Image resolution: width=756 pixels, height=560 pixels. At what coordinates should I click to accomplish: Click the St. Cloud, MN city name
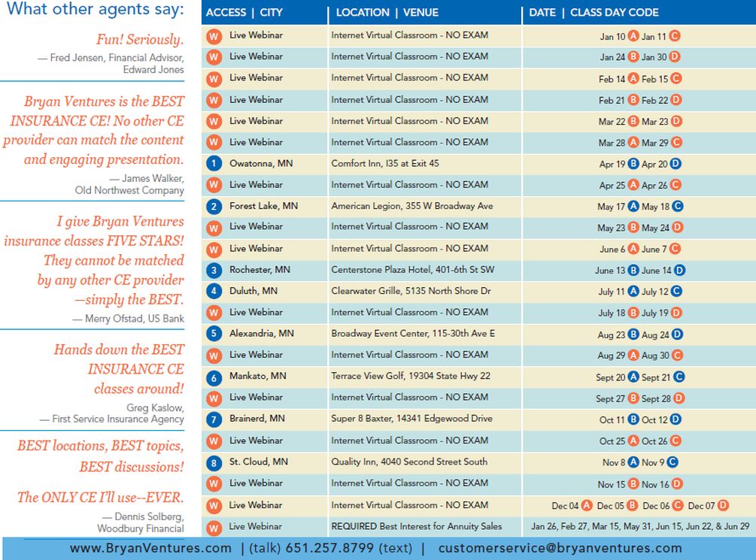tap(259, 462)
